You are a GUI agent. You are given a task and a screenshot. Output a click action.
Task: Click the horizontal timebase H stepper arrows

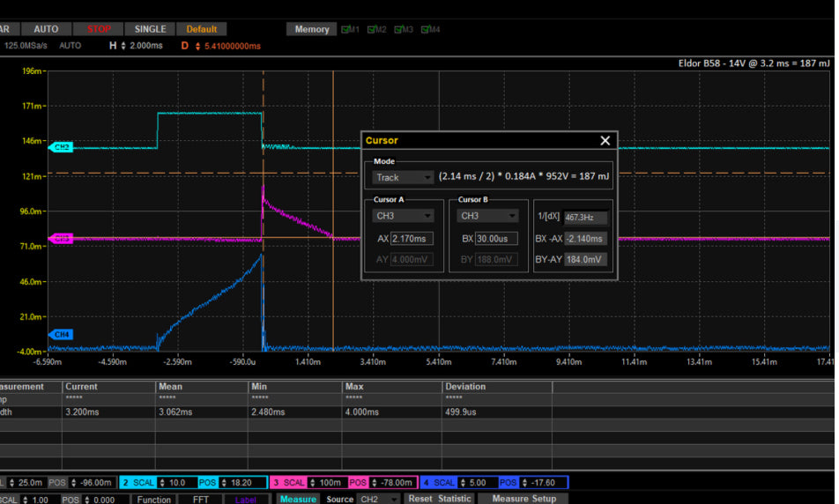123,46
